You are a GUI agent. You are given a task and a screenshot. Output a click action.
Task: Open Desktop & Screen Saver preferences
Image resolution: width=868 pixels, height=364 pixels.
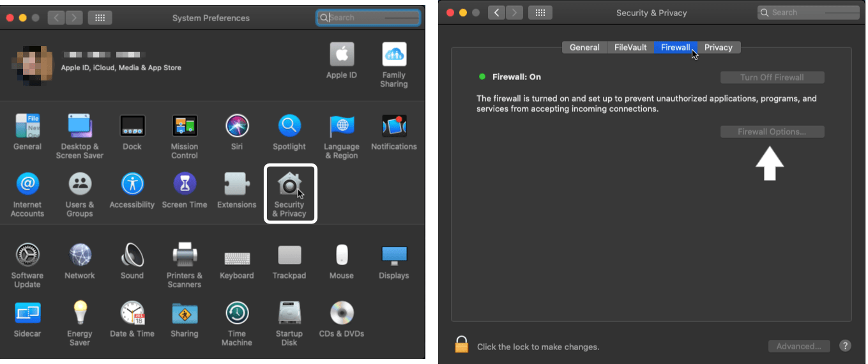[x=80, y=137]
